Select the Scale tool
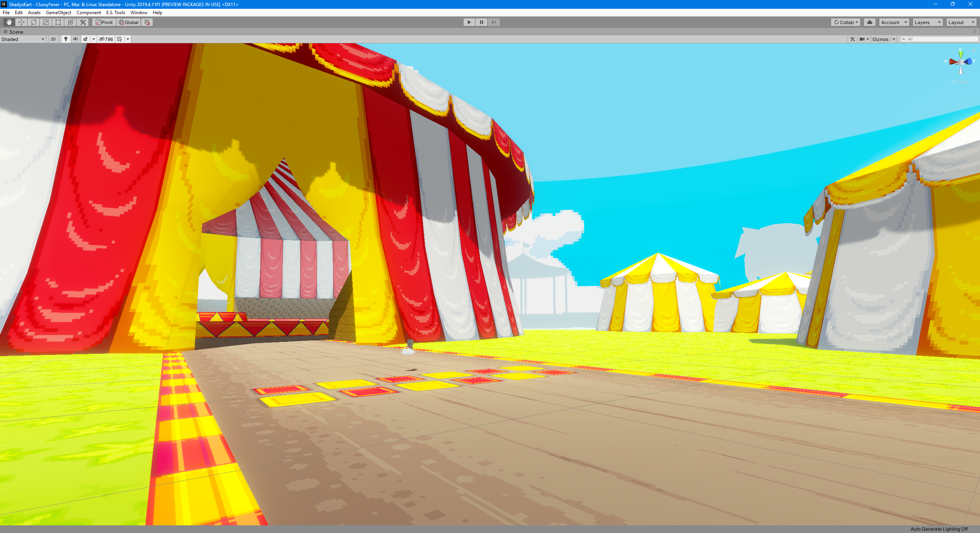The width and height of the screenshot is (980, 533). coord(46,22)
